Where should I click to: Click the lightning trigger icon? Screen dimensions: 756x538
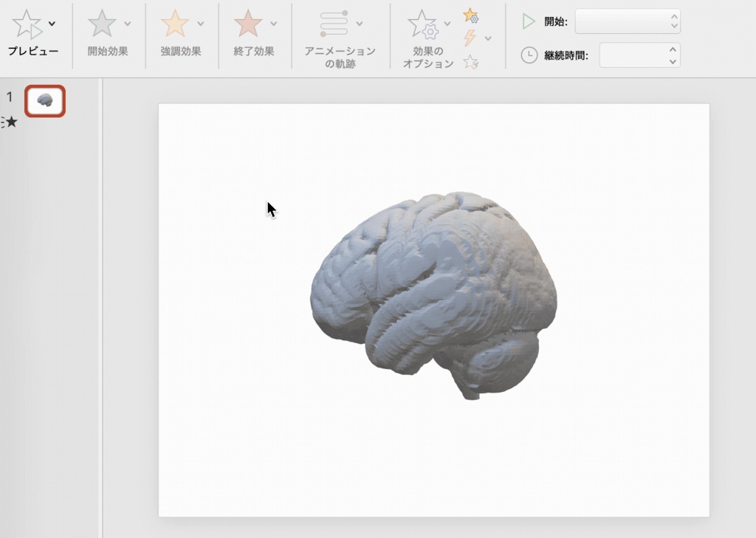470,37
